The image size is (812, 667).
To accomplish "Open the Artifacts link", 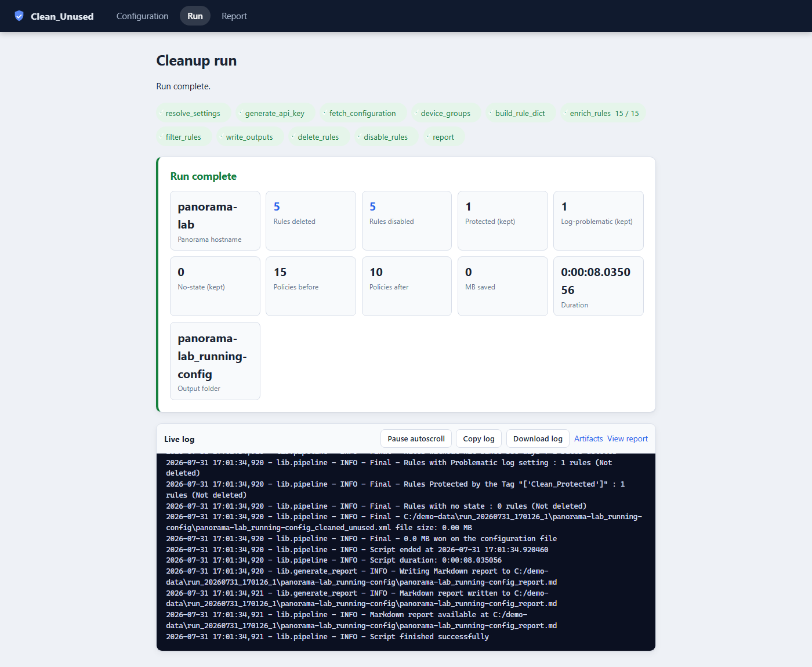I will tap(589, 439).
